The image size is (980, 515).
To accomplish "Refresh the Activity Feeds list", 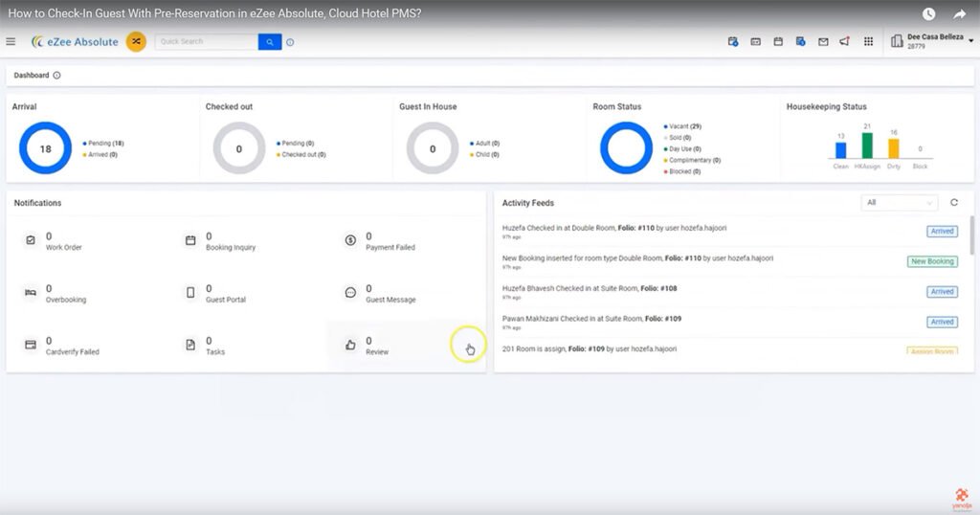I will [x=954, y=203].
